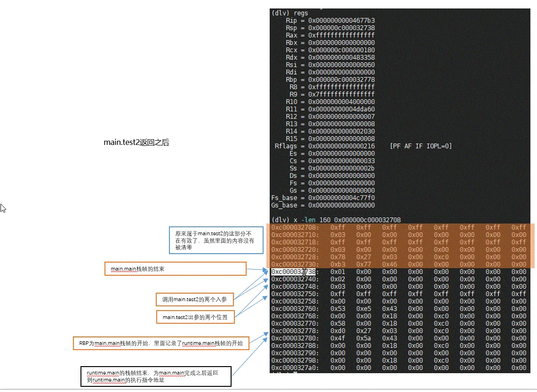Select the Rcx value 0x000000c000000180
Screen dimensions: 537x392
[341, 50]
